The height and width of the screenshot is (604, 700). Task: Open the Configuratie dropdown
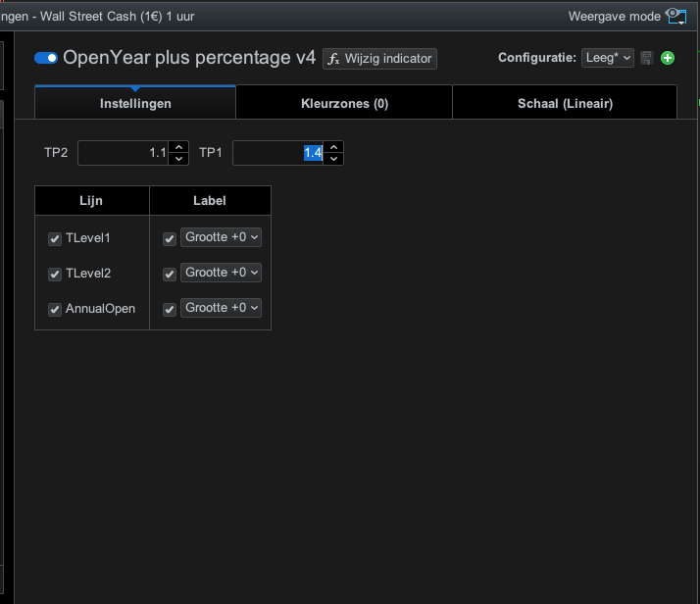(x=608, y=59)
